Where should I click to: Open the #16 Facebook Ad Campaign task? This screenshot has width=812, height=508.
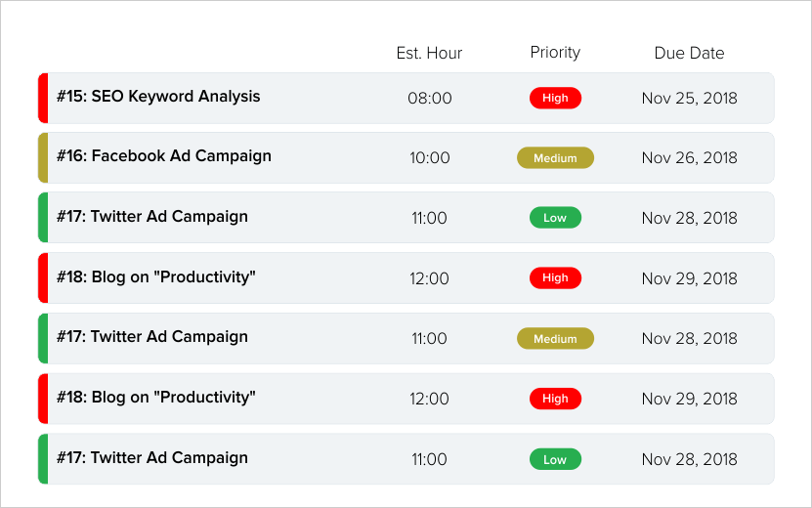point(164,156)
